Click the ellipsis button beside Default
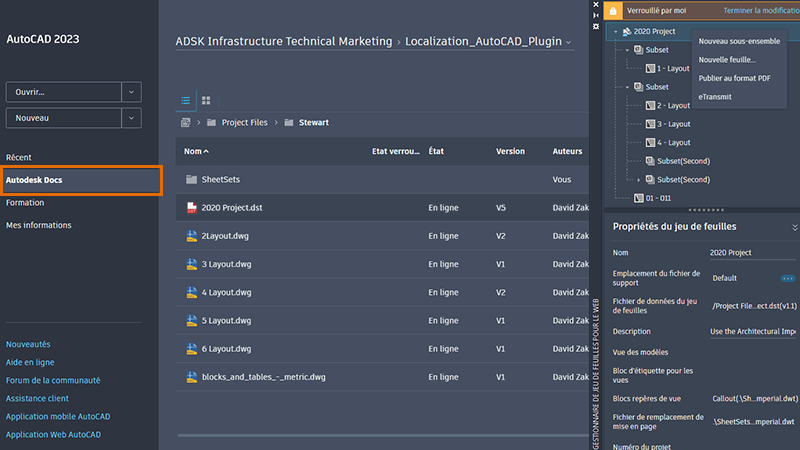Image resolution: width=800 pixels, height=450 pixels. [788, 278]
